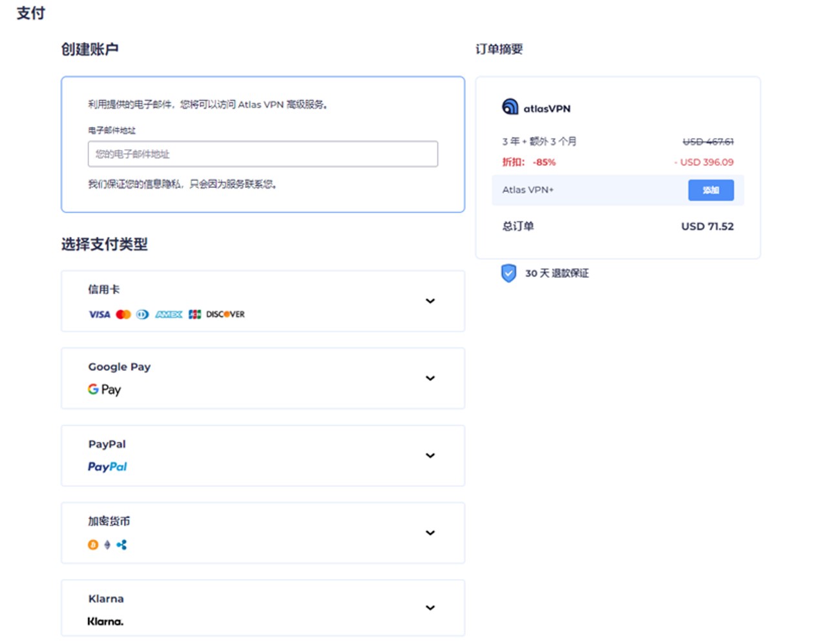Click the 折扣: -85% discount text
Viewport: 834px width, 644px height.
(x=529, y=162)
